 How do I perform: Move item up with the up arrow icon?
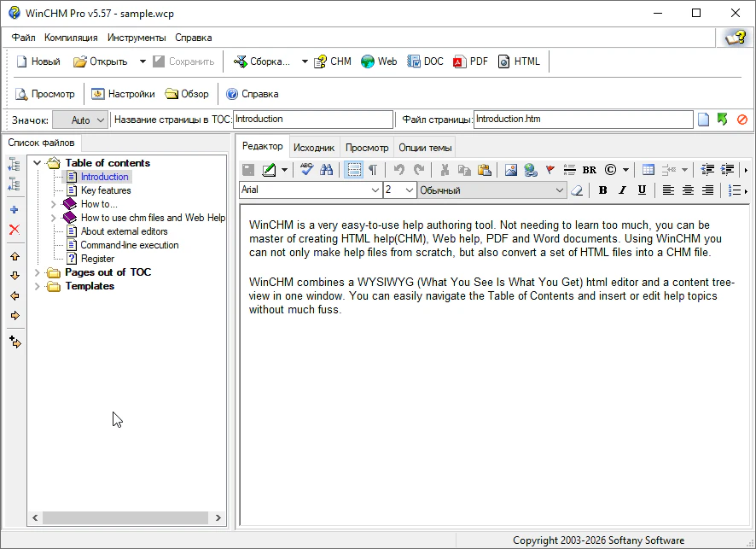(15, 256)
